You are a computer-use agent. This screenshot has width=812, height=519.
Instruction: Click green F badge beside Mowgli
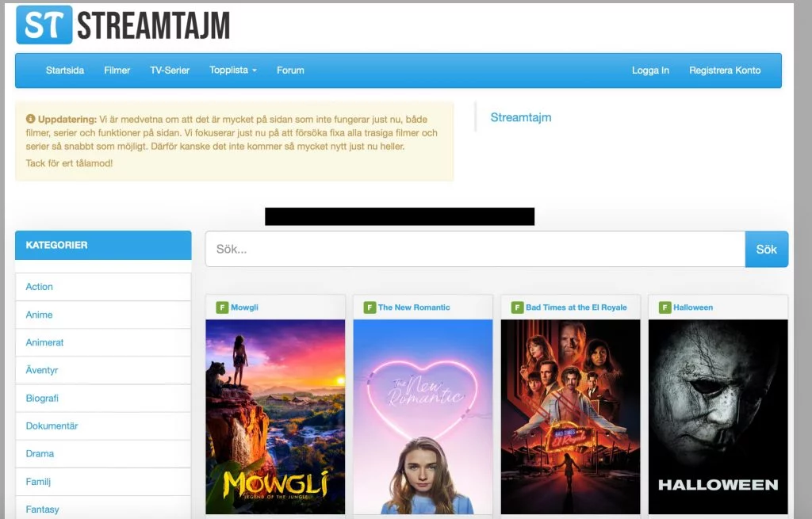(x=222, y=307)
